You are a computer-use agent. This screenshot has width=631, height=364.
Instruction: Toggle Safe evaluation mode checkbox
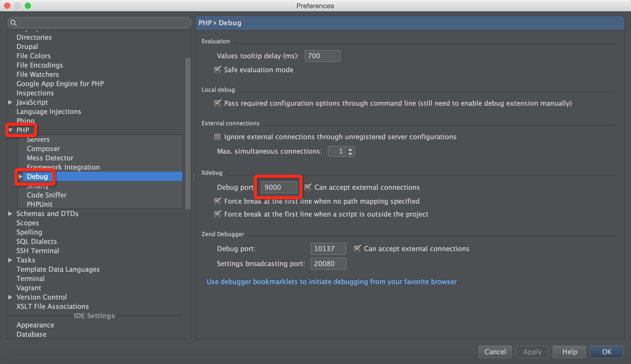pos(218,70)
